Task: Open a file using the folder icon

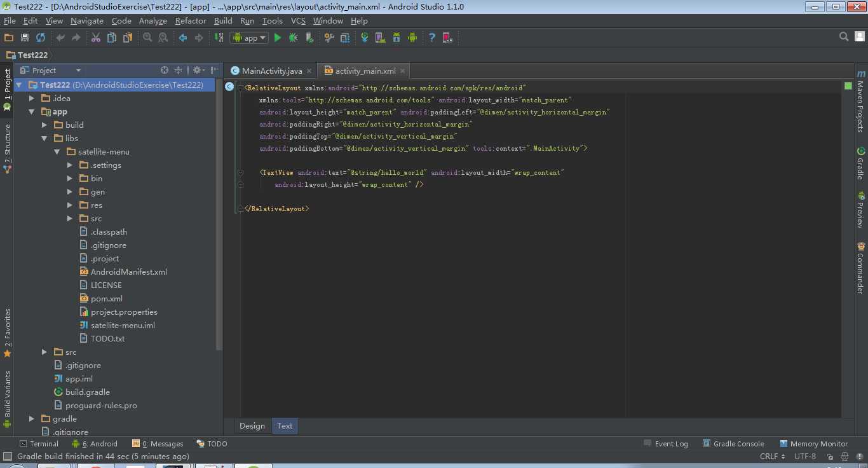Action: click(9, 38)
